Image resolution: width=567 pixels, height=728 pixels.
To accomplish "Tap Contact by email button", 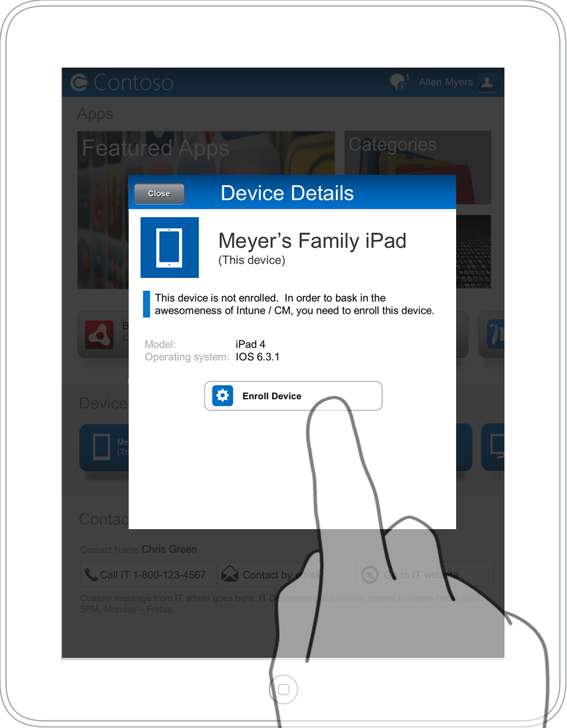I will pyautogui.click(x=287, y=575).
